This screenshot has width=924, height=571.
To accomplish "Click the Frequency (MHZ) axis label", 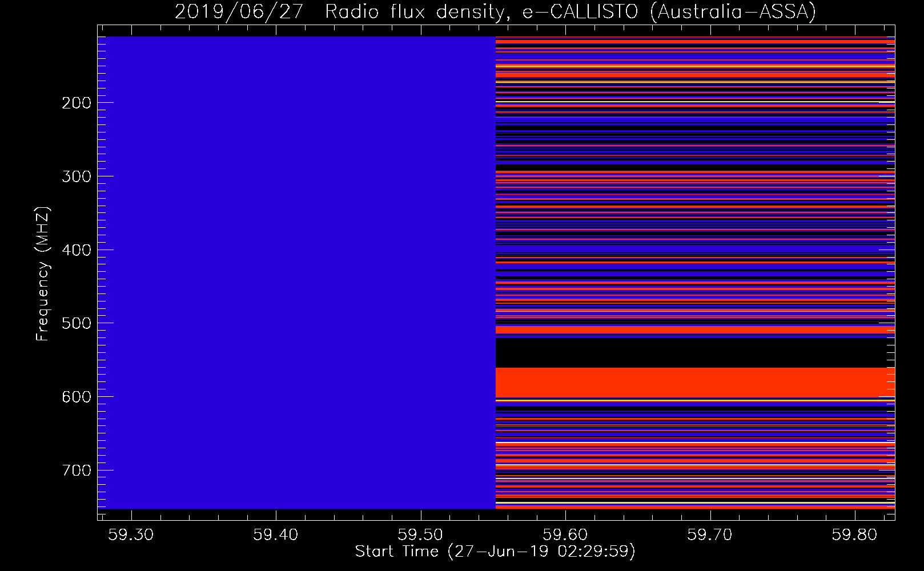I will tap(43, 274).
